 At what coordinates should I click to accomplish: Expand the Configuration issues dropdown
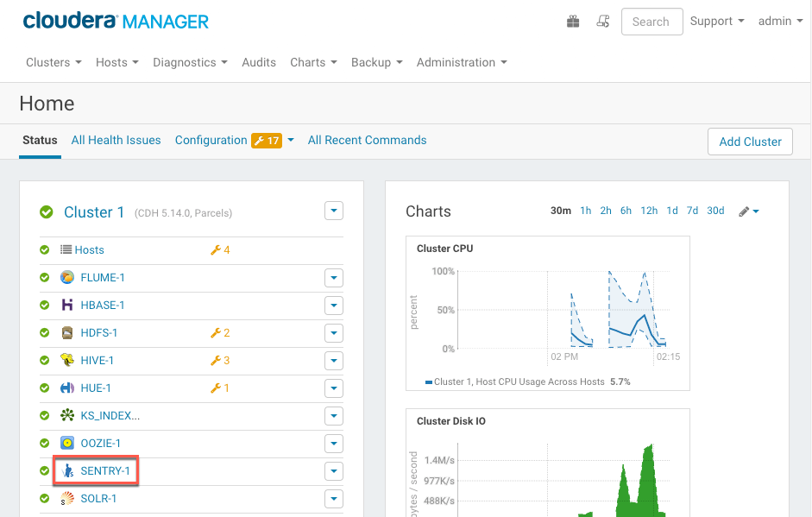pyautogui.click(x=291, y=141)
